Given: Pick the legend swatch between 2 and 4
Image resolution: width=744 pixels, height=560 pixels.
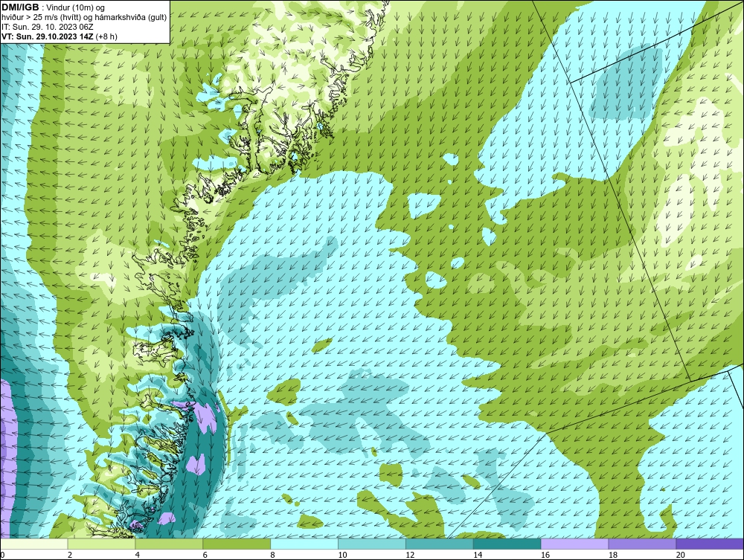Looking at the screenshot, I should (x=101, y=544).
